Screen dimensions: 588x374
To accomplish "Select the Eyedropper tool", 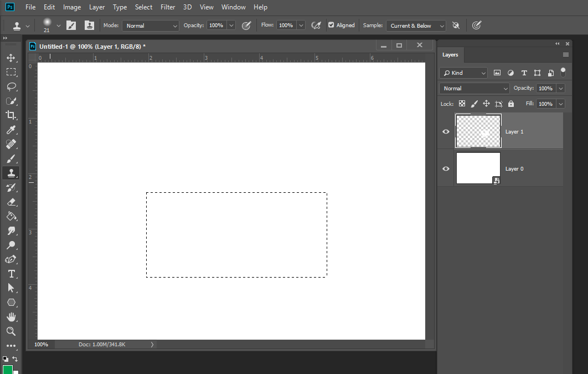I will [x=11, y=130].
